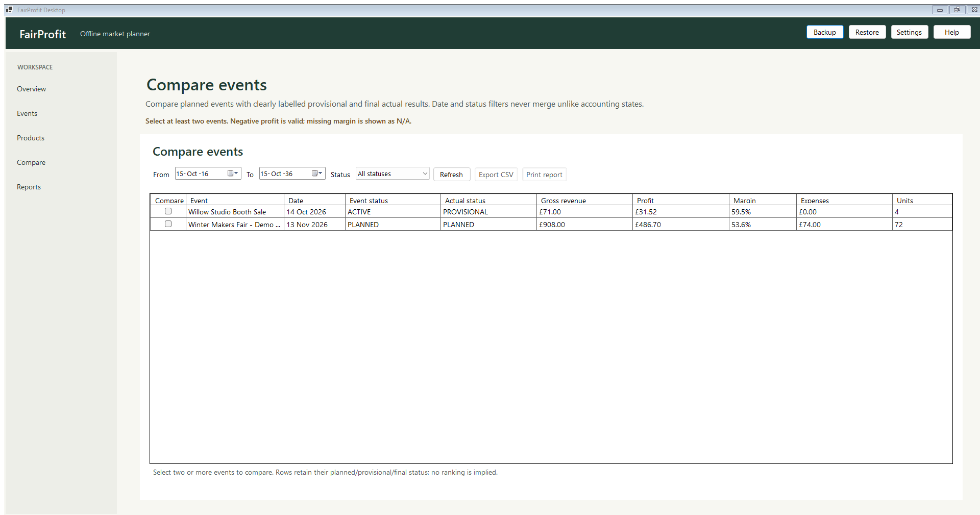Click the 13 Nov 2026 date cell

point(314,225)
